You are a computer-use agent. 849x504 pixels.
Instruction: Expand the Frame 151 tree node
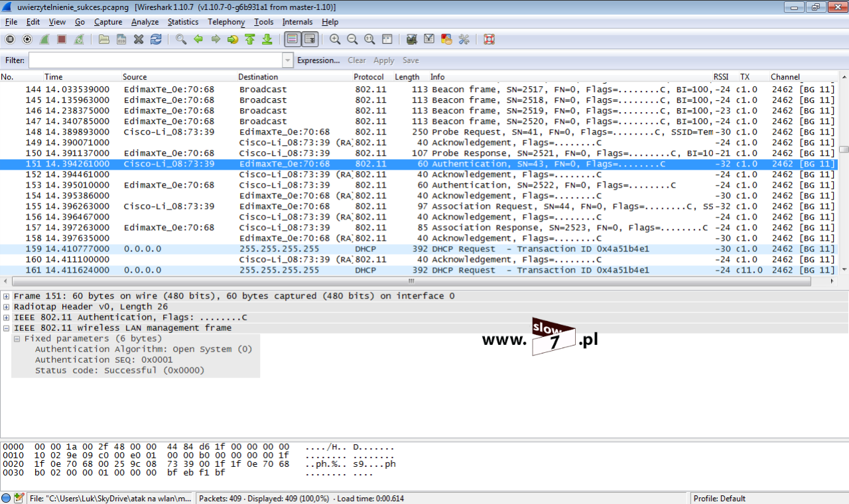7,296
